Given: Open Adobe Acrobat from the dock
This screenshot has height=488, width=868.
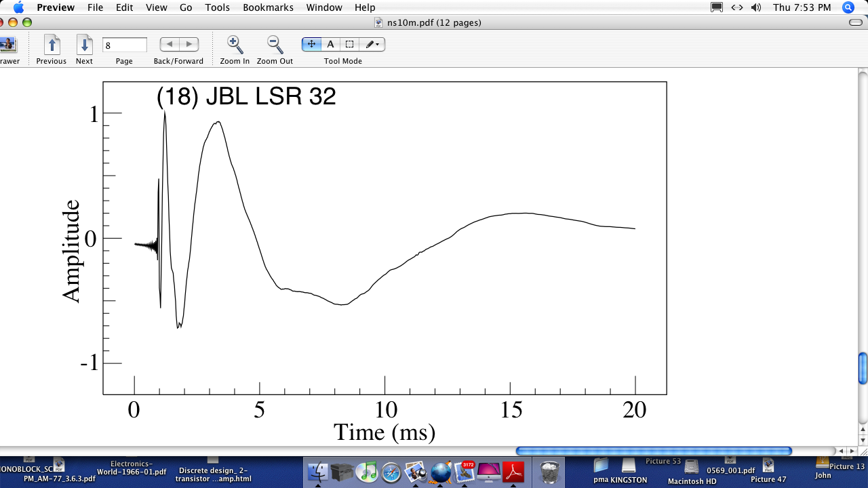Looking at the screenshot, I should pos(513,471).
